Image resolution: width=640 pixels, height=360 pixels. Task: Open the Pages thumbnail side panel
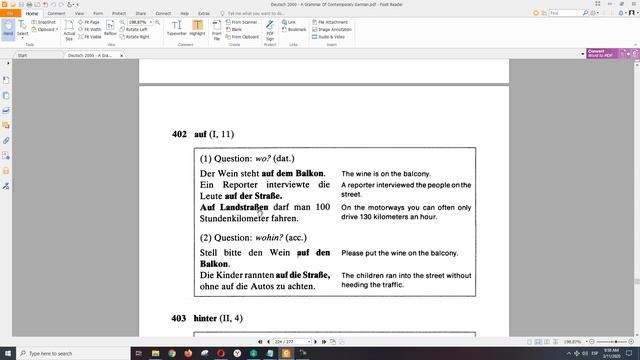(6, 96)
